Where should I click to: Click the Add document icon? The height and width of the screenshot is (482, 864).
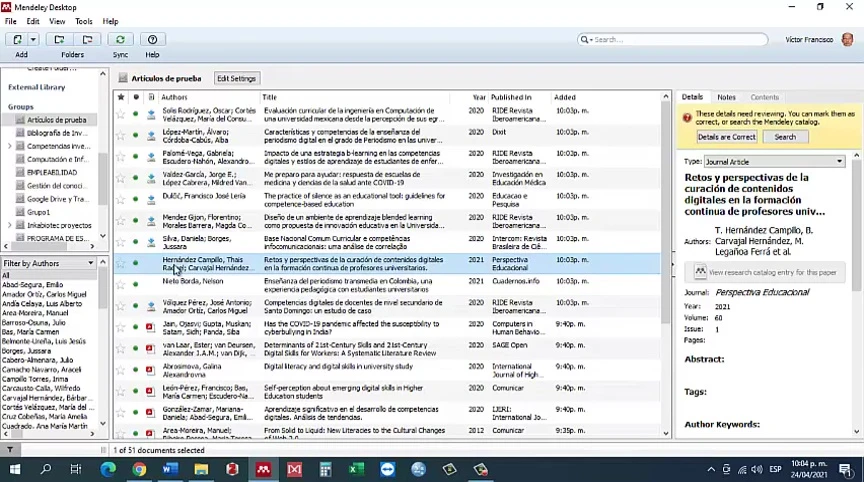tap(18, 40)
